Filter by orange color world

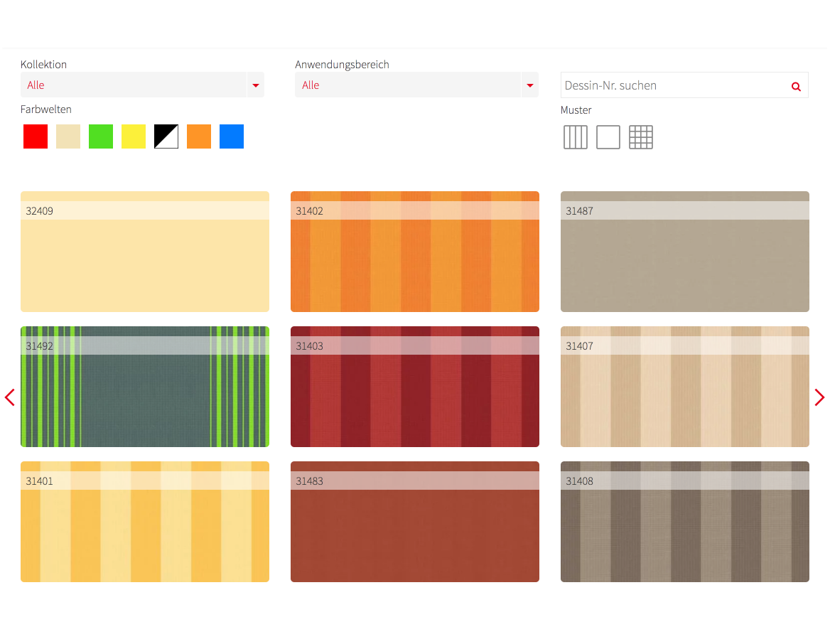[199, 136]
